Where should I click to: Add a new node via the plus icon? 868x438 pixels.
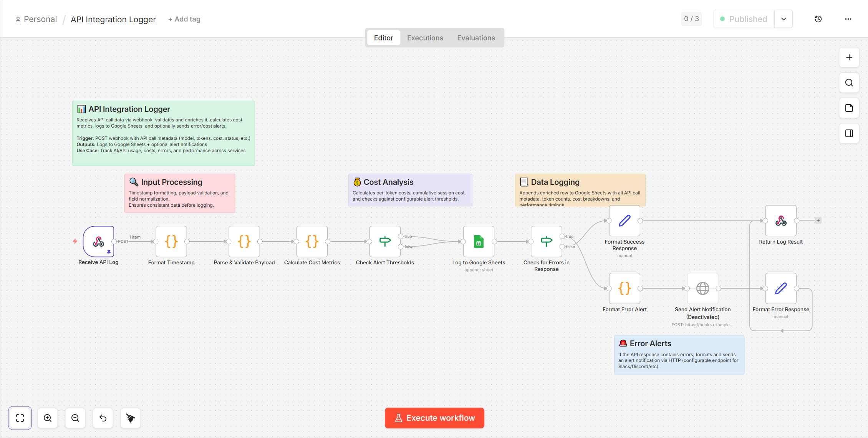point(849,57)
